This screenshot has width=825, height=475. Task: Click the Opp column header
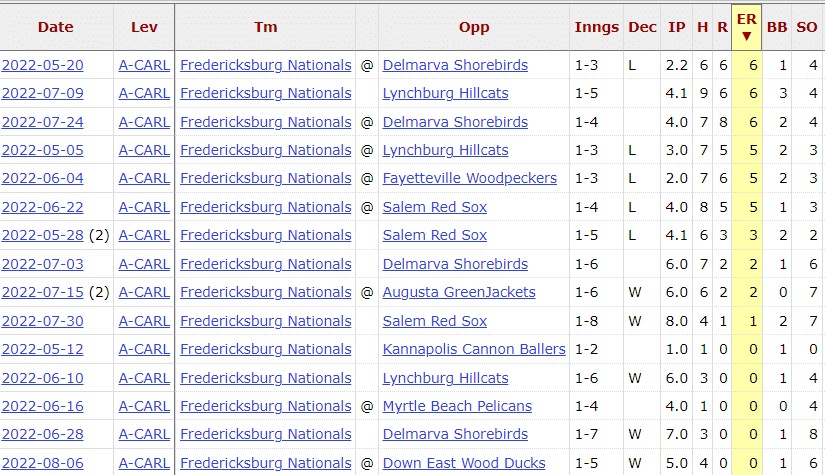pos(474,27)
